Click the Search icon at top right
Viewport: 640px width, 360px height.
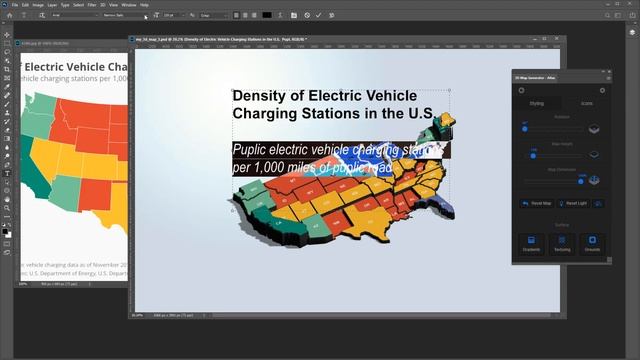607,15
